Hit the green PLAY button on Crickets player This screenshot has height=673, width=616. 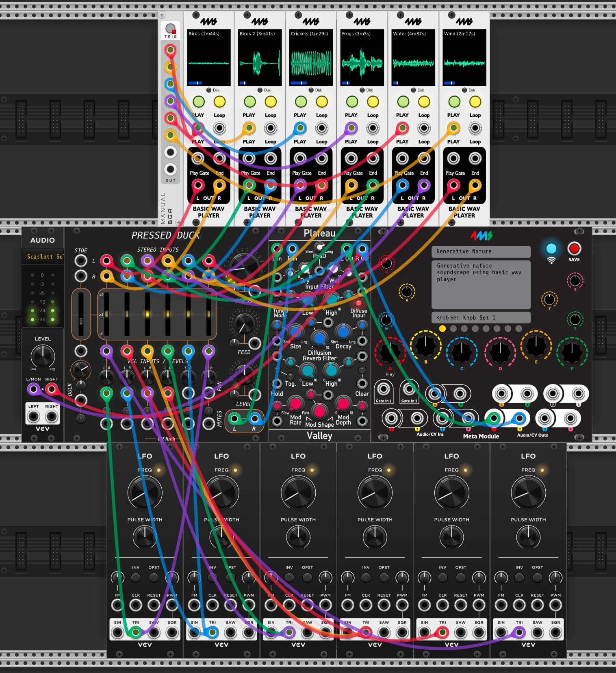[x=301, y=102]
